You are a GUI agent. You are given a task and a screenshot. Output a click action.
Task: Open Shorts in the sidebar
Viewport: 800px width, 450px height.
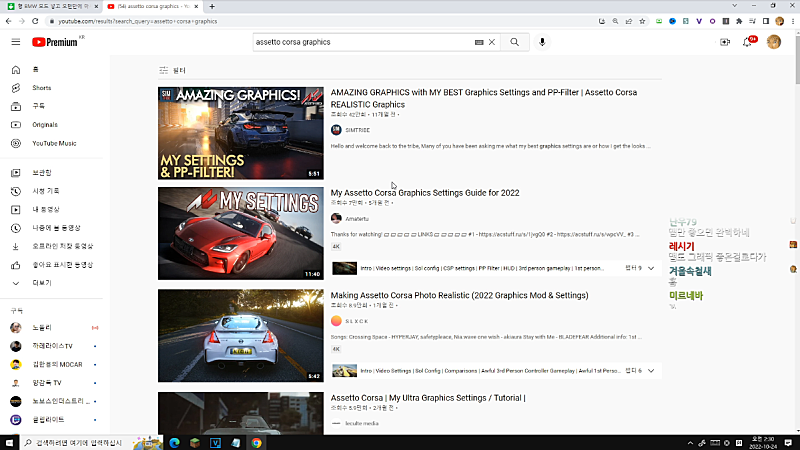pyautogui.click(x=41, y=88)
